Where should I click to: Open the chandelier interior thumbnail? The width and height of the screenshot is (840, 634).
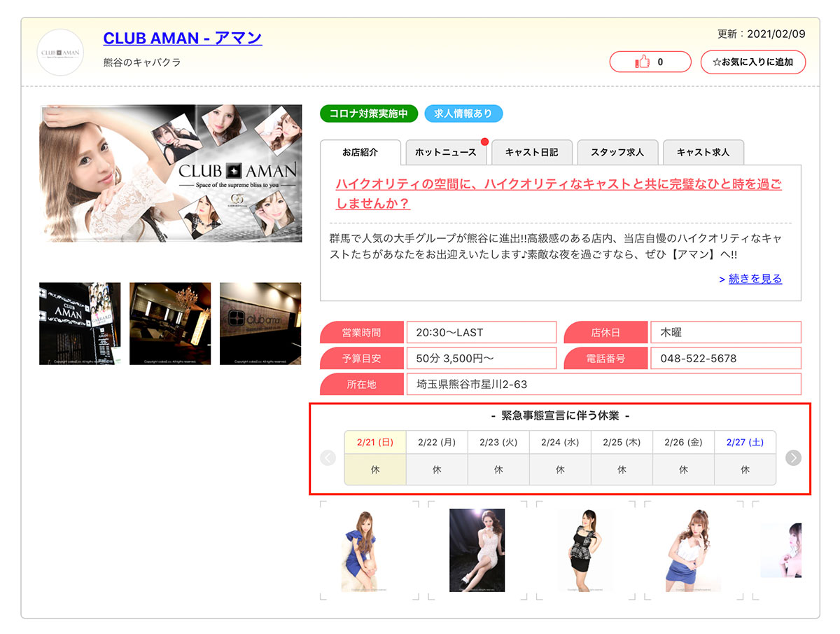coord(170,324)
